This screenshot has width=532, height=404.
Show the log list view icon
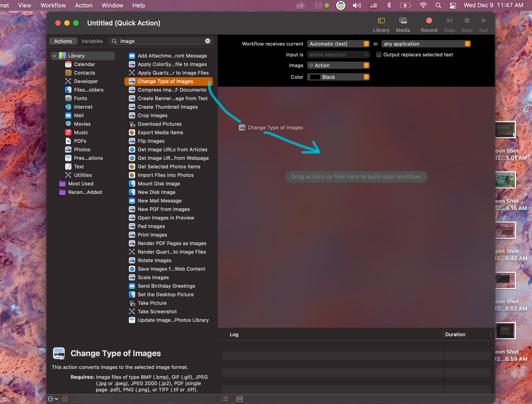[225, 399]
